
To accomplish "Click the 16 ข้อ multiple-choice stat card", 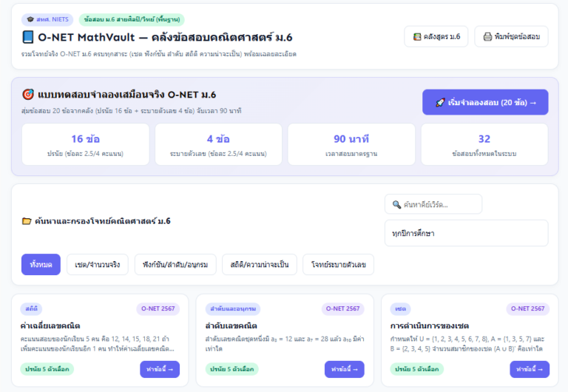I will (x=86, y=144).
